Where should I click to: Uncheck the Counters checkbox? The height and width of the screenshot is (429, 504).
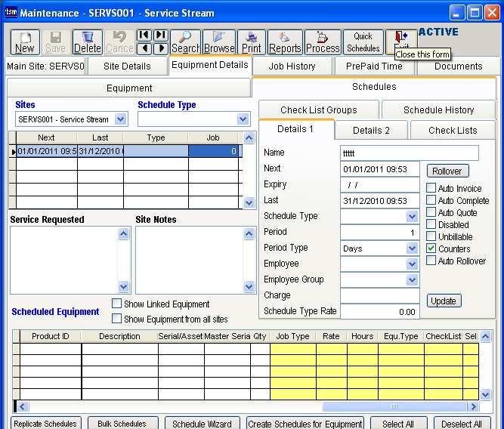431,248
